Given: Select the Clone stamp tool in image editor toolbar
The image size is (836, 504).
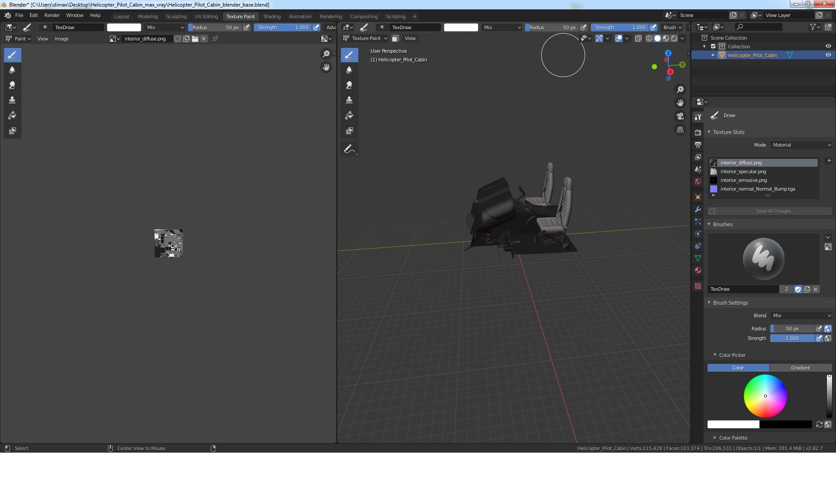Looking at the screenshot, I should coord(12,100).
